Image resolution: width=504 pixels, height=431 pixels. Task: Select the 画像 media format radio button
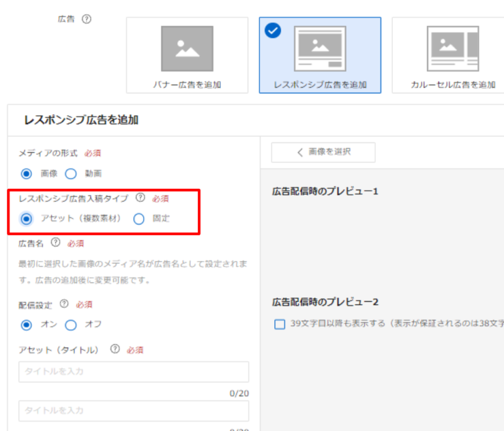pyautogui.click(x=26, y=174)
